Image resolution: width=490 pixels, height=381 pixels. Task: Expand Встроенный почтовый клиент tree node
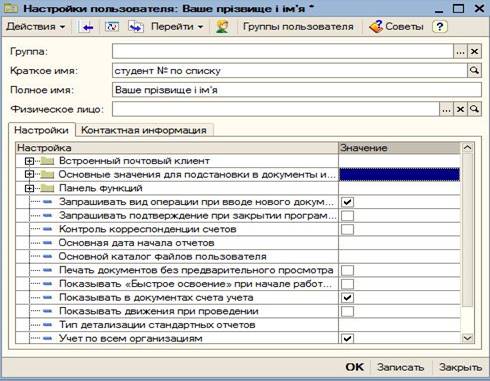point(29,161)
